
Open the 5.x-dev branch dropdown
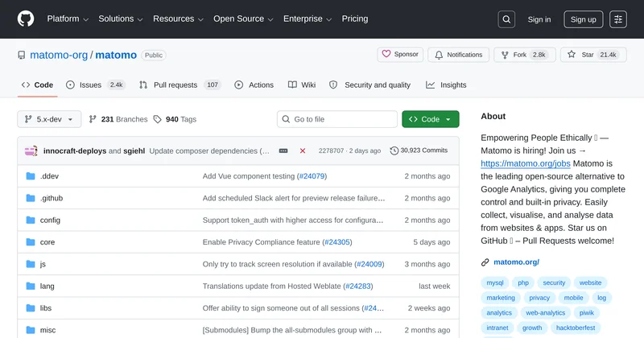[x=49, y=119]
